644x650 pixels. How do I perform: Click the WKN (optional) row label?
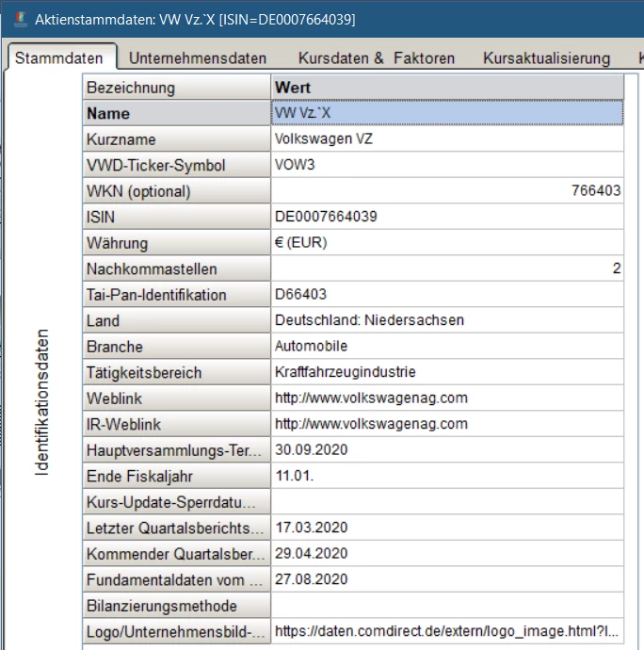coord(177,191)
